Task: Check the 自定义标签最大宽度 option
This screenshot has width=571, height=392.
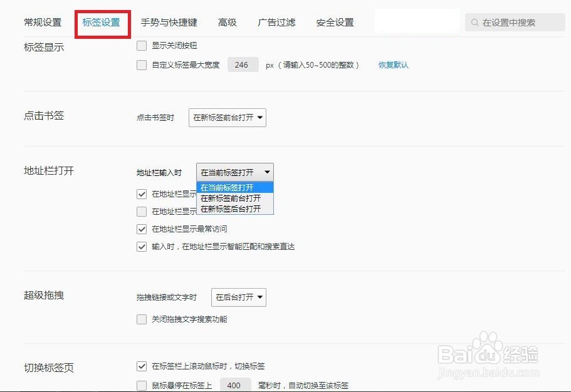Action: (142, 64)
